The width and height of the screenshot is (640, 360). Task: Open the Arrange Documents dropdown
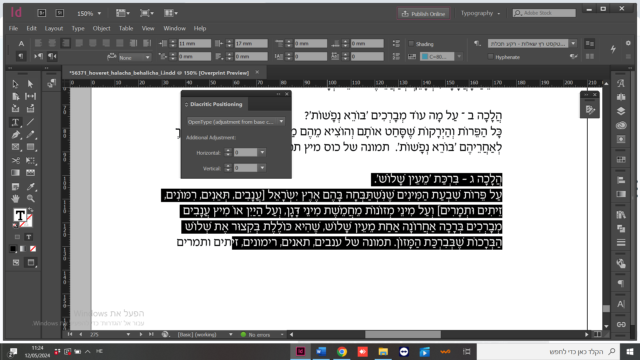(x=171, y=13)
